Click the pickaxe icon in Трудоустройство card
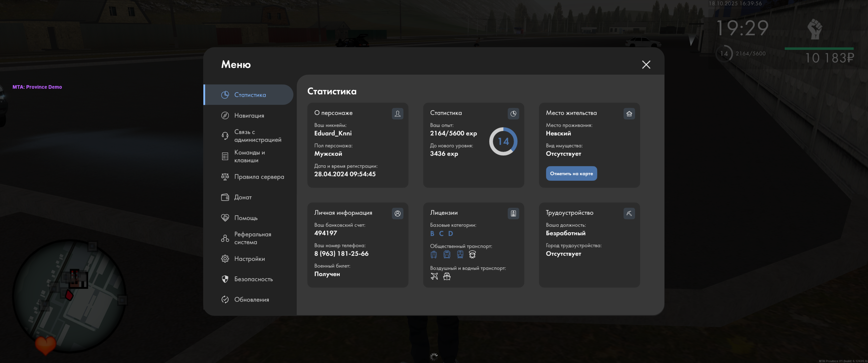Image resolution: width=868 pixels, height=363 pixels. point(629,213)
